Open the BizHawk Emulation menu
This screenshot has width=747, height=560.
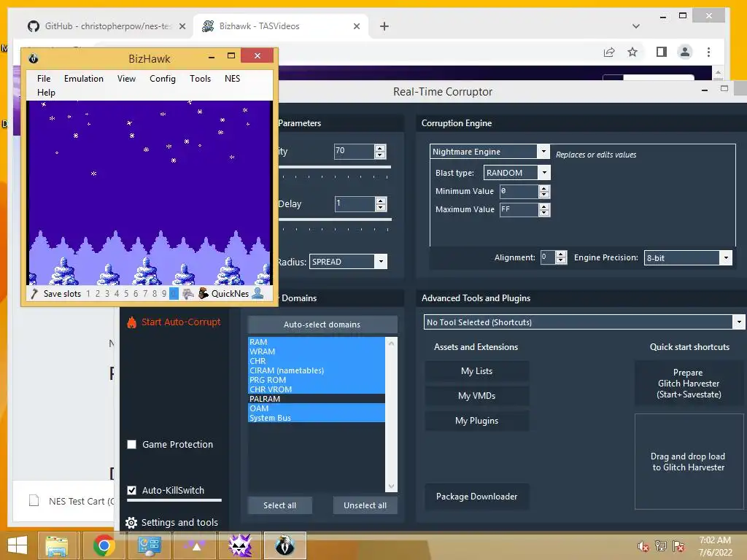tap(84, 79)
